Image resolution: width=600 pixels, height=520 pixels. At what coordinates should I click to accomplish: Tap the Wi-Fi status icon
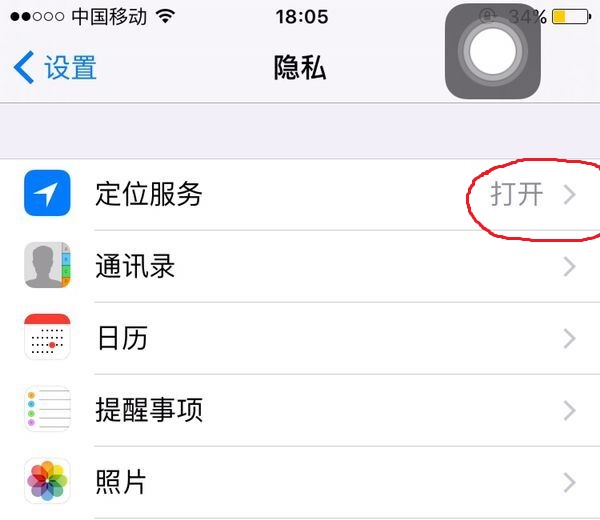tap(165, 16)
